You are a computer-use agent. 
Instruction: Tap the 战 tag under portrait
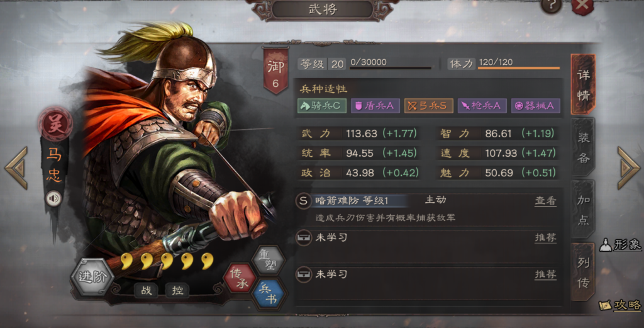[146, 290]
